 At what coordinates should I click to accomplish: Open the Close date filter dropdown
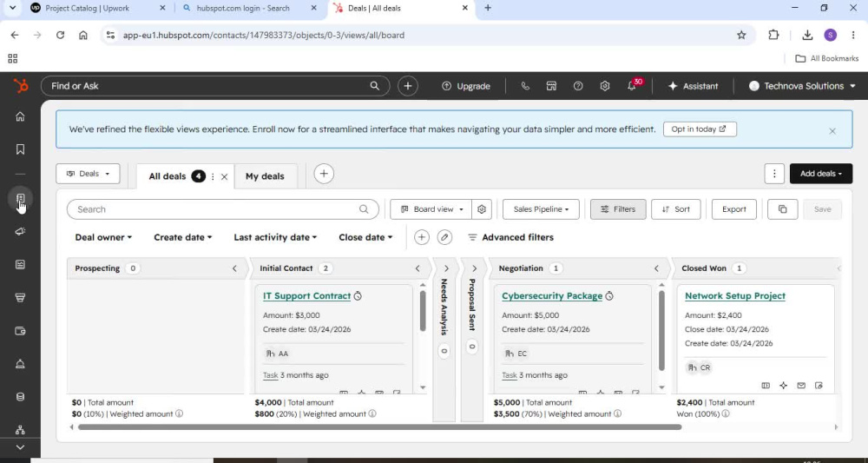[x=365, y=237]
